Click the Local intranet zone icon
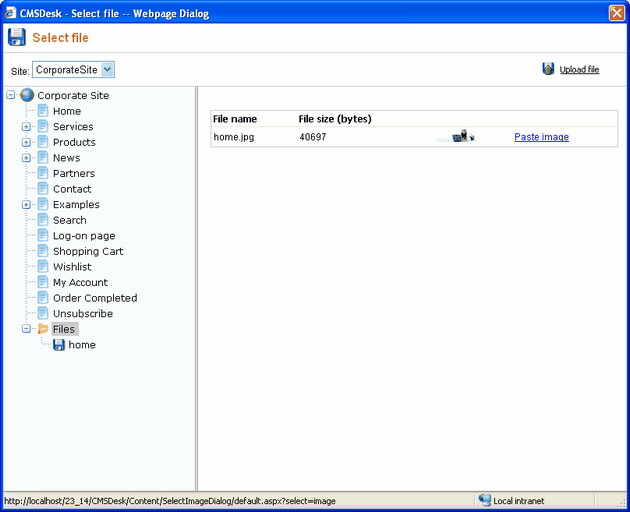 click(485, 500)
